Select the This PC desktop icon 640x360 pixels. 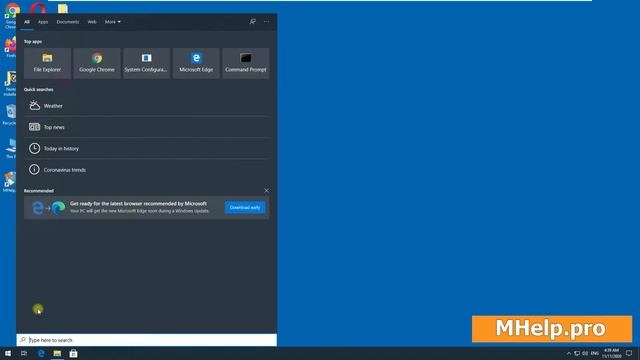(11, 148)
